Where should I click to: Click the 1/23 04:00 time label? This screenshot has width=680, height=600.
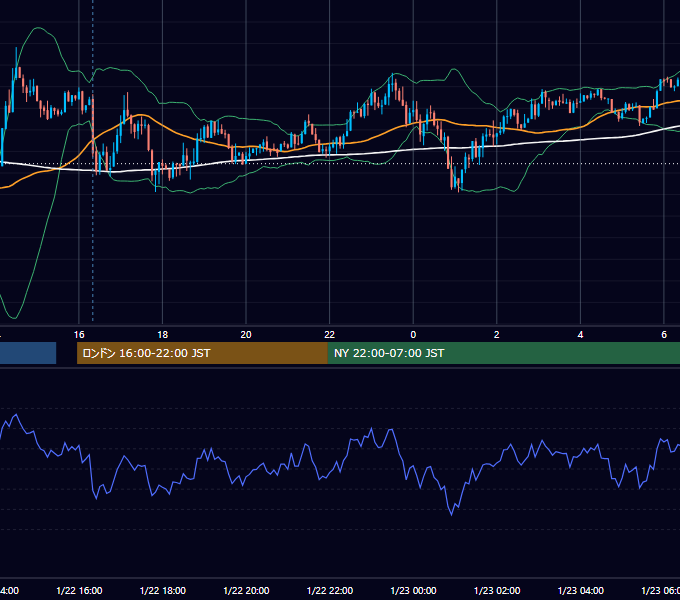click(x=581, y=590)
